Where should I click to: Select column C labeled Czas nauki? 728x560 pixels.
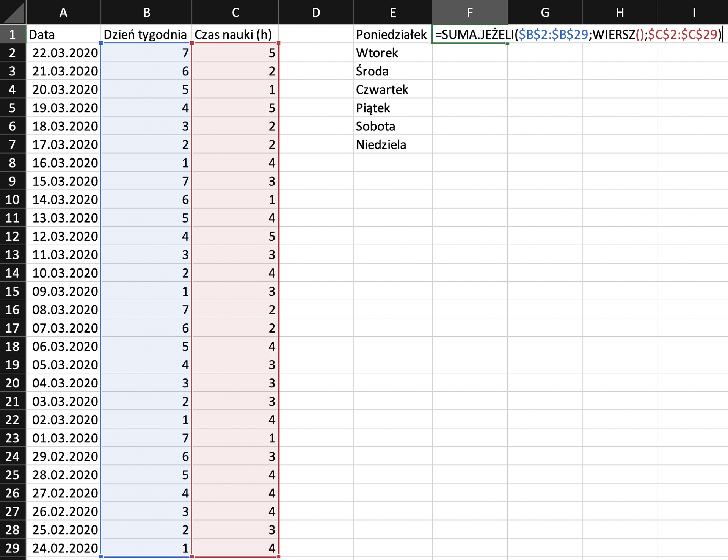(x=235, y=12)
